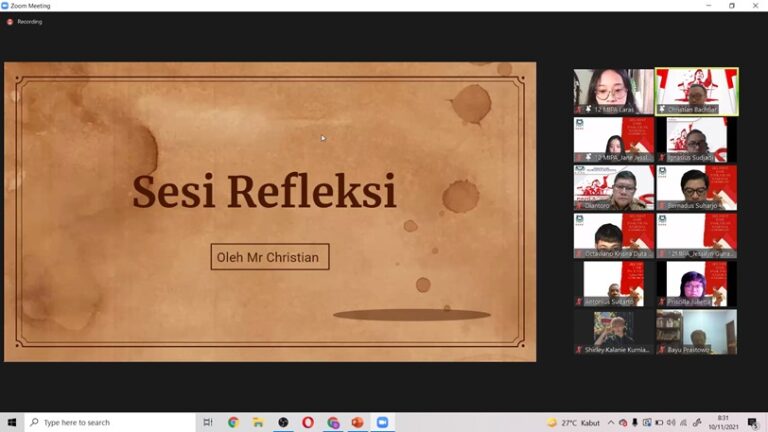Open the Windows notification center
768x432 pixels.
click(752, 423)
